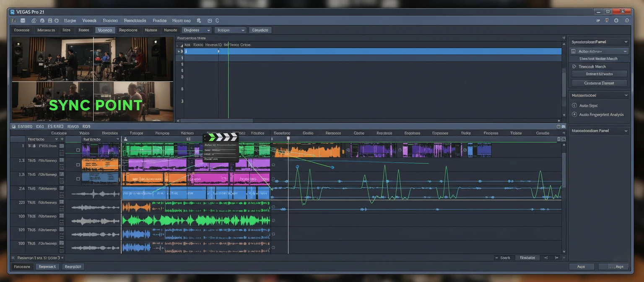This screenshot has width=644, height=282.
Task: Toggle the checkbox on the second video track
Action: 78,164
